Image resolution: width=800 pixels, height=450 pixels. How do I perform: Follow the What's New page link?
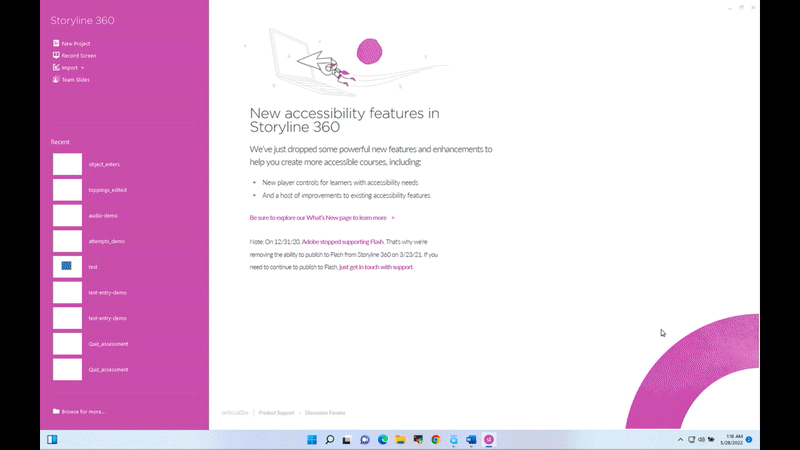pos(322,218)
